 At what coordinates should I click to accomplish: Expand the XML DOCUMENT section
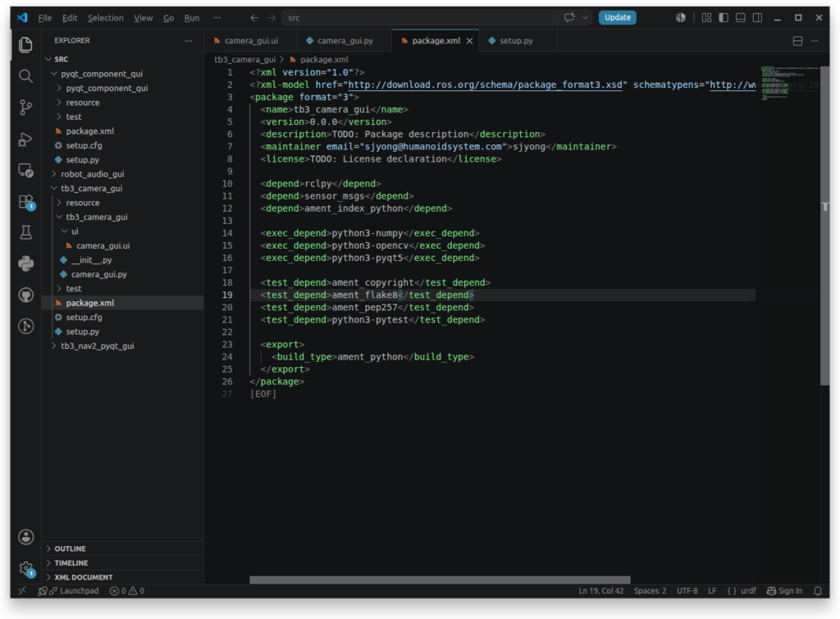click(x=123, y=577)
